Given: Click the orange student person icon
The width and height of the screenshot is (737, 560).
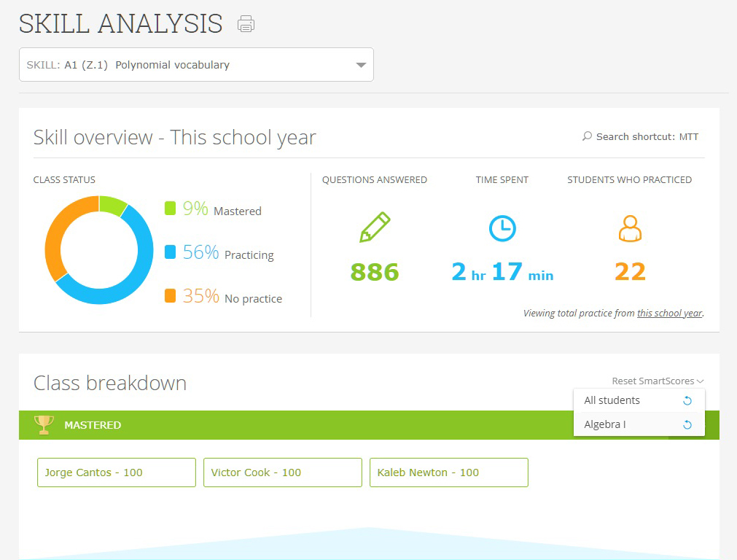Looking at the screenshot, I should (630, 228).
